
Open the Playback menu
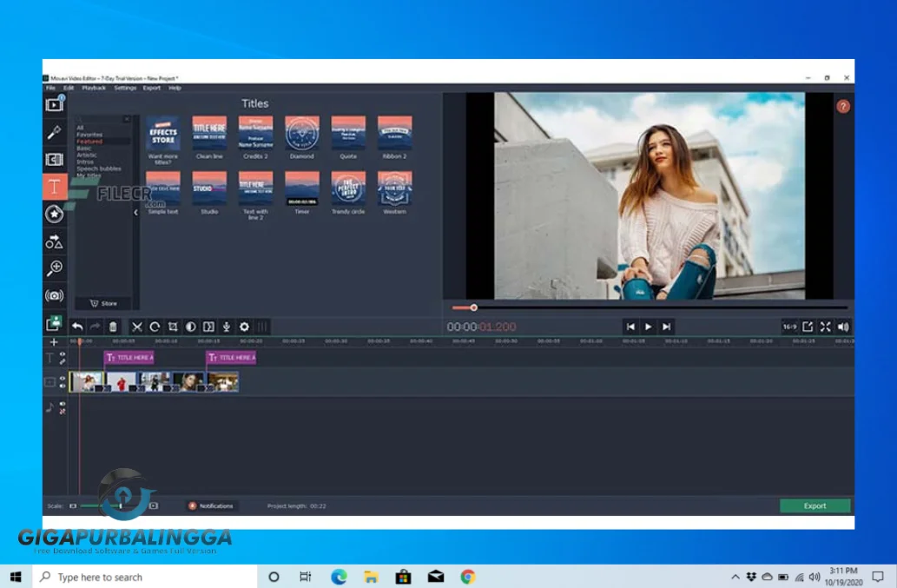point(94,88)
